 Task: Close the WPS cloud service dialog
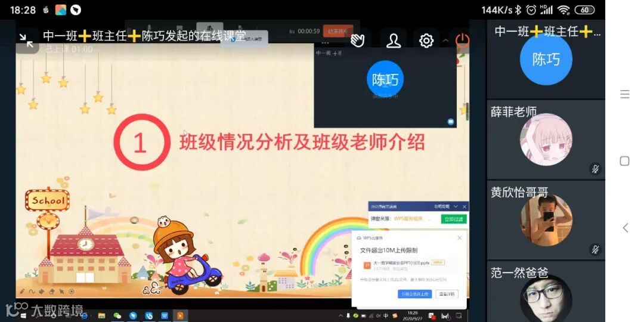click(x=460, y=238)
